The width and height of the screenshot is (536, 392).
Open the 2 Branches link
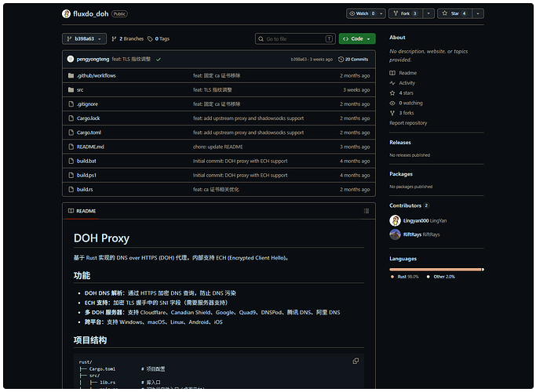[x=128, y=39]
